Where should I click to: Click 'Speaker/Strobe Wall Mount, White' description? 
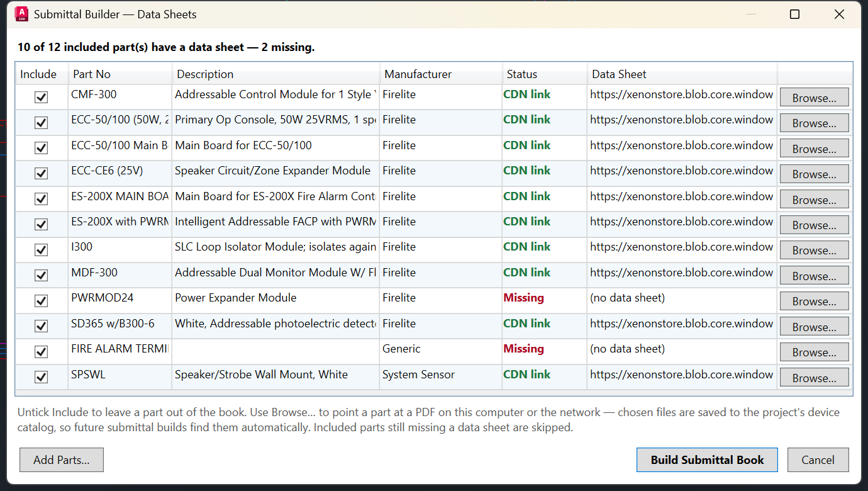261,375
